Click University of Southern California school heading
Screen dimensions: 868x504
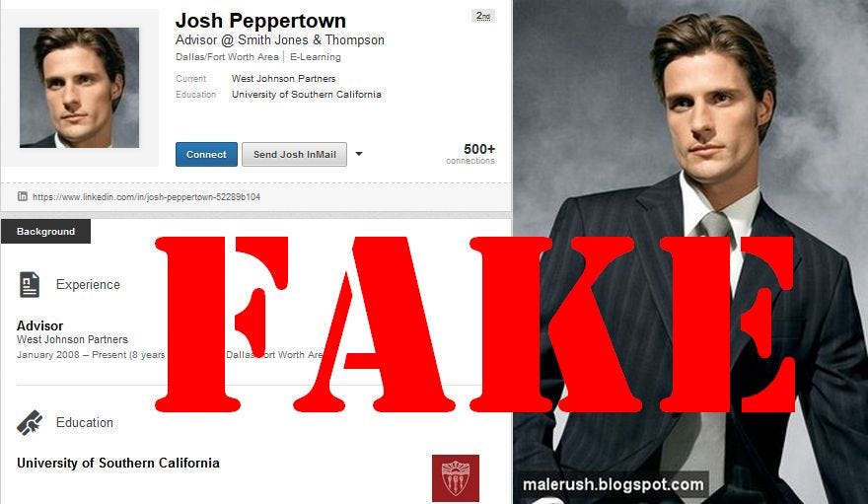point(118,463)
